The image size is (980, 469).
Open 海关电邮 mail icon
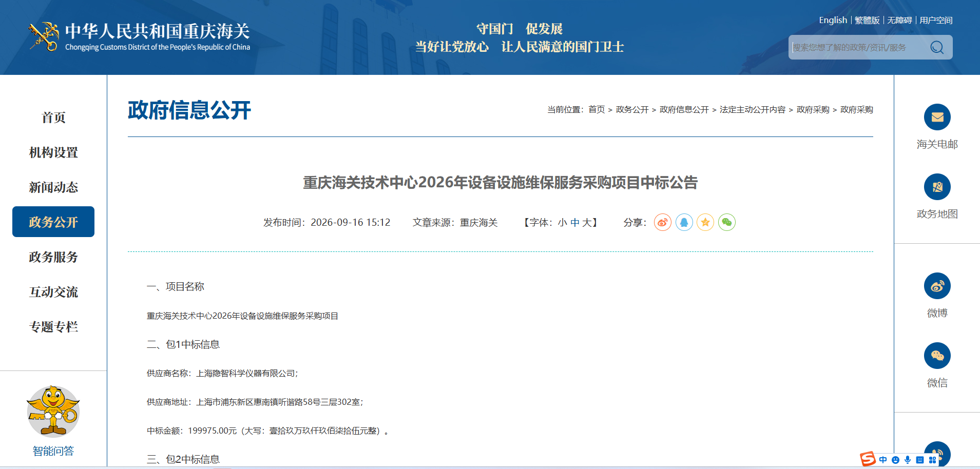tap(937, 117)
